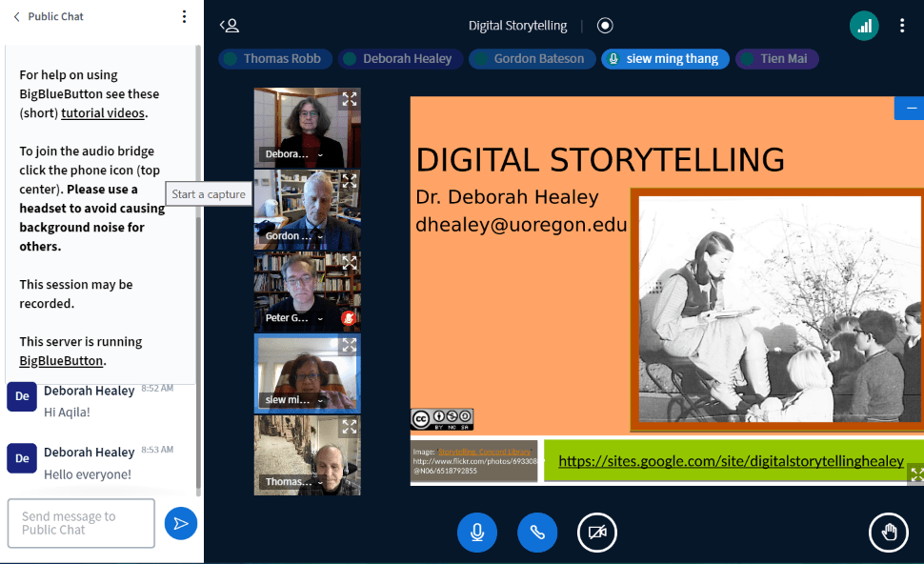Open the tutorial videos link
924x564 pixels.
[103, 113]
